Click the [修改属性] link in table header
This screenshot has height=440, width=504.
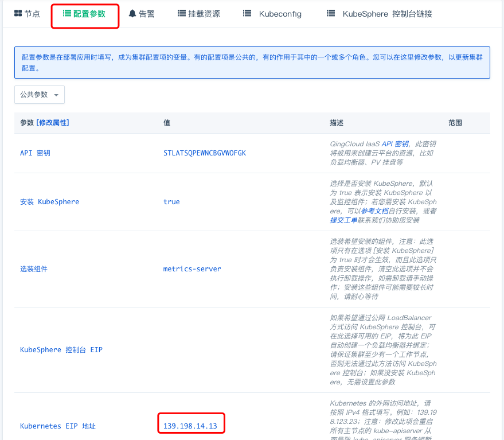click(53, 123)
